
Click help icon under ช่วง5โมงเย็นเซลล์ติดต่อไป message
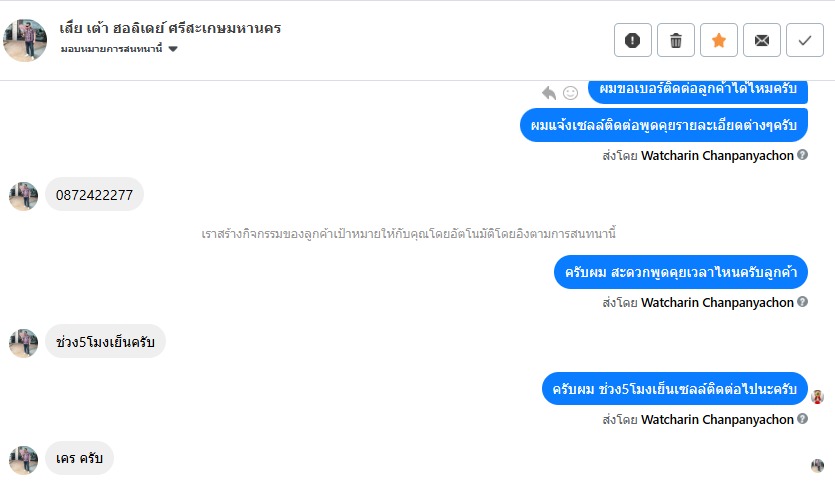coord(803,420)
